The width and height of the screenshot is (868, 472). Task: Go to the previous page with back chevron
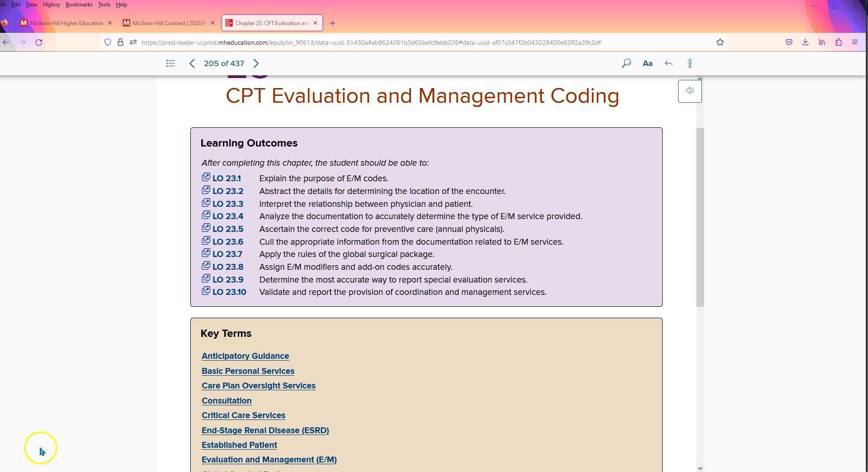[x=192, y=63]
